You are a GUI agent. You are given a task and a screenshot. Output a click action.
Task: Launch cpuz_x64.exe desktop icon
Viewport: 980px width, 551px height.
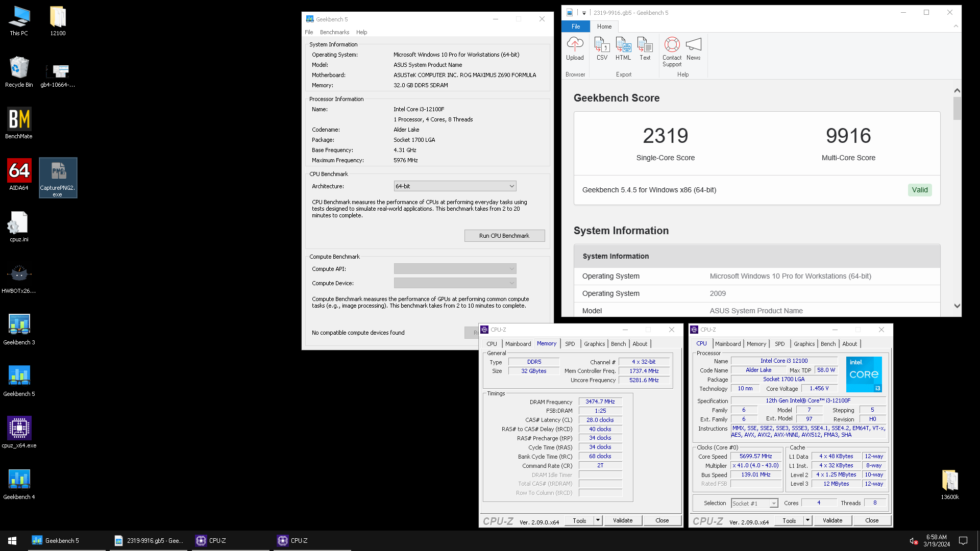click(19, 433)
